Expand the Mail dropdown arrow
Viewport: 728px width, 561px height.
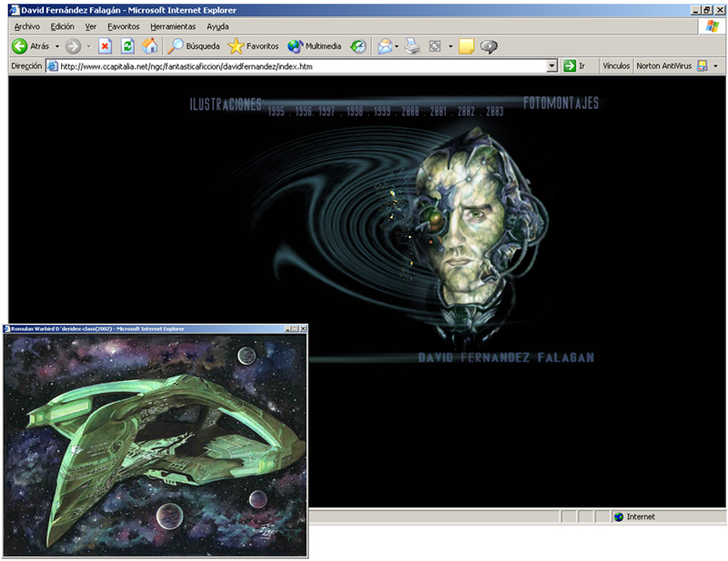coord(397,46)
